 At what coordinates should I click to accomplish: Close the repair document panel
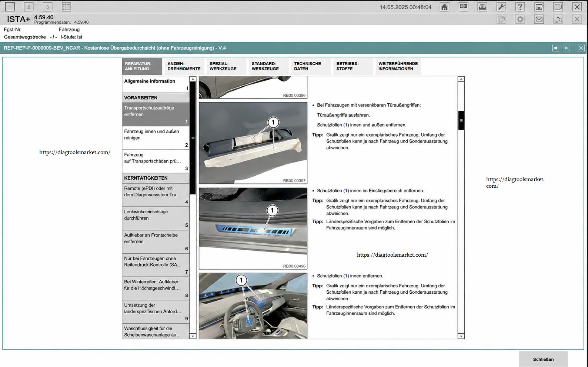pos(581,48)
